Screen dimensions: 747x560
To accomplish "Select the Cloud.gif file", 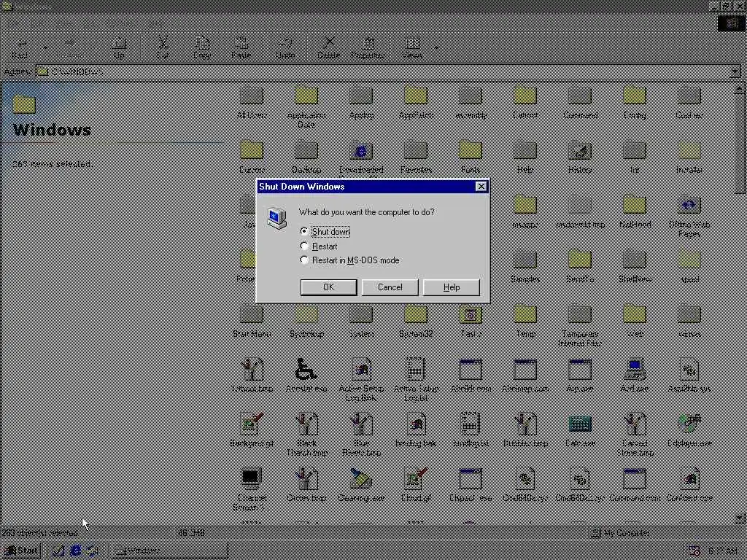I will point(416,486).
